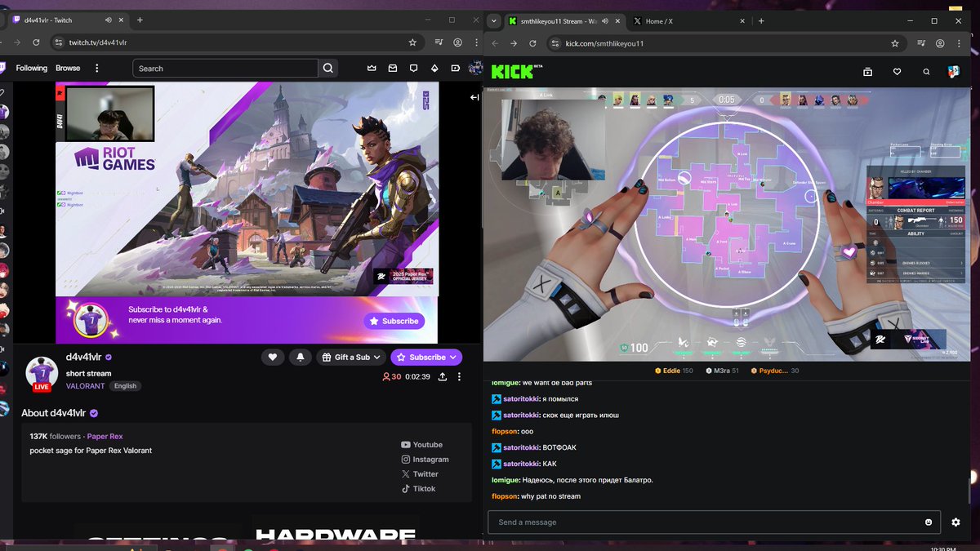Click the Twitch share upload icon
Screen dimensions: 980x551
[442, 376]
